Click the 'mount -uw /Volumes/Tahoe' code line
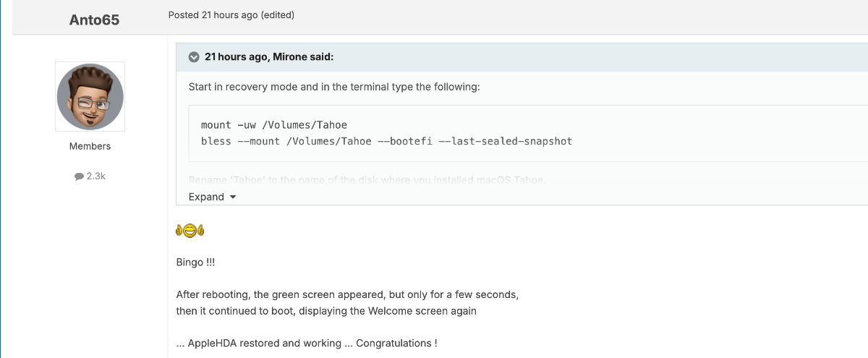 pos(274,125)
